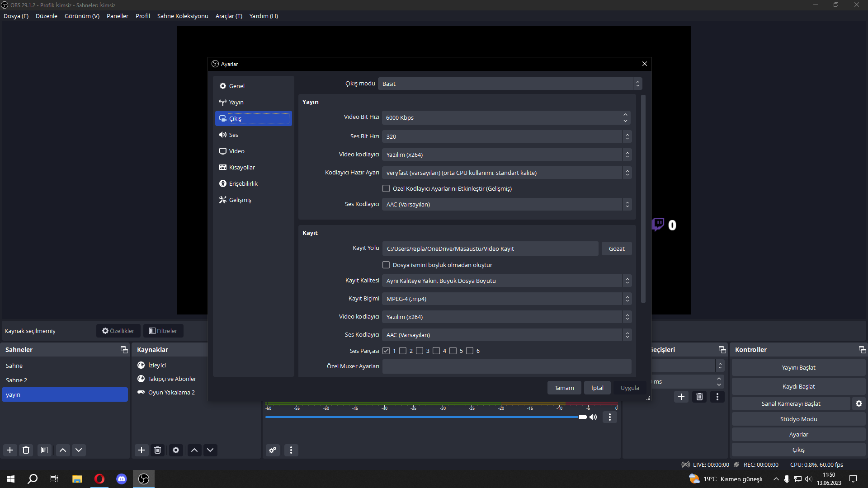Delete selected source trash icon in Kaynaklar
This screenshot has height=488, width=868.
tap(157, 450)
